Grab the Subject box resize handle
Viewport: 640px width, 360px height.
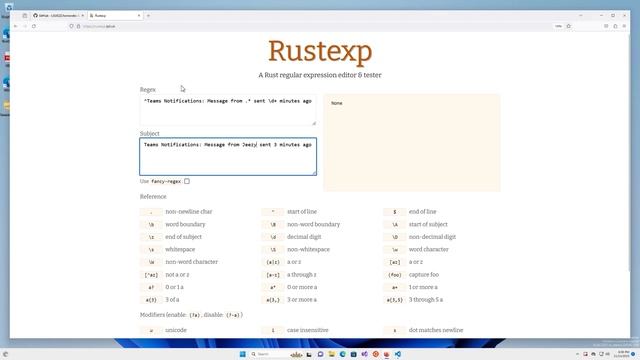314,173
